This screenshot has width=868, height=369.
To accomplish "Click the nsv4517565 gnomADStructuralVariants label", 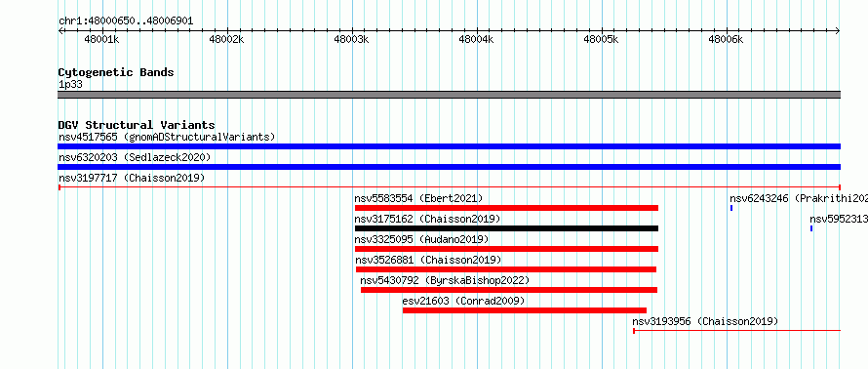I will tap(167, 137).
